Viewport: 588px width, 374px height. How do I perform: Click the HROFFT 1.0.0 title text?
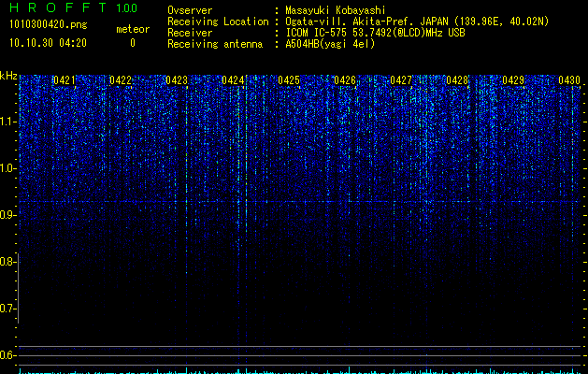(74, 7)
